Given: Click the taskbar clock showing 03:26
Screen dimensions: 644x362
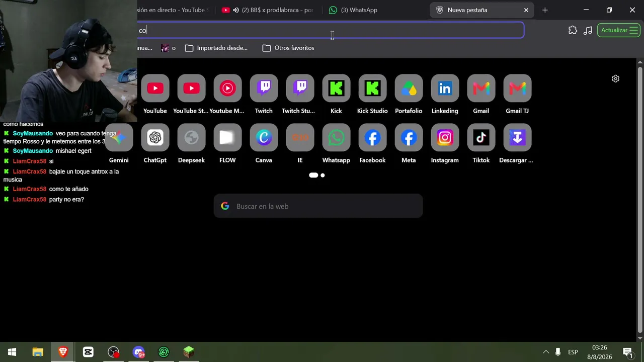Looking at the screenshot, I should (x=599, y=352).
